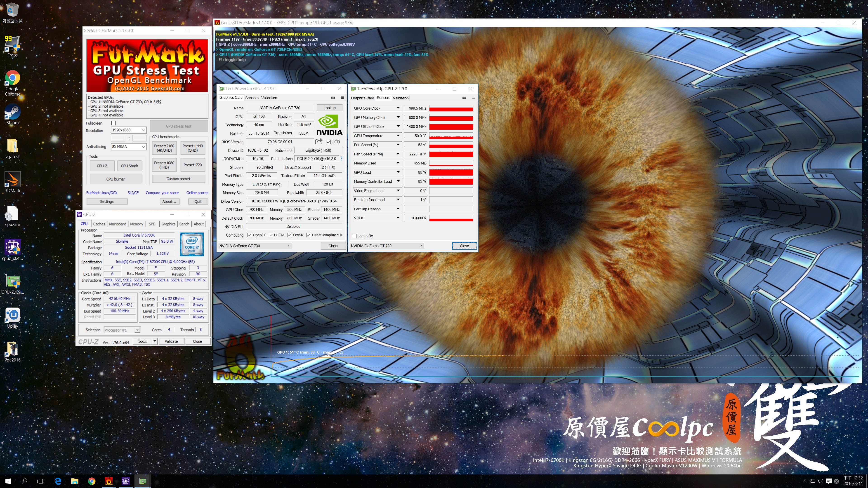
Task: Switch to Caches tab in CPU-Z
Action: (x=99, y=224)
